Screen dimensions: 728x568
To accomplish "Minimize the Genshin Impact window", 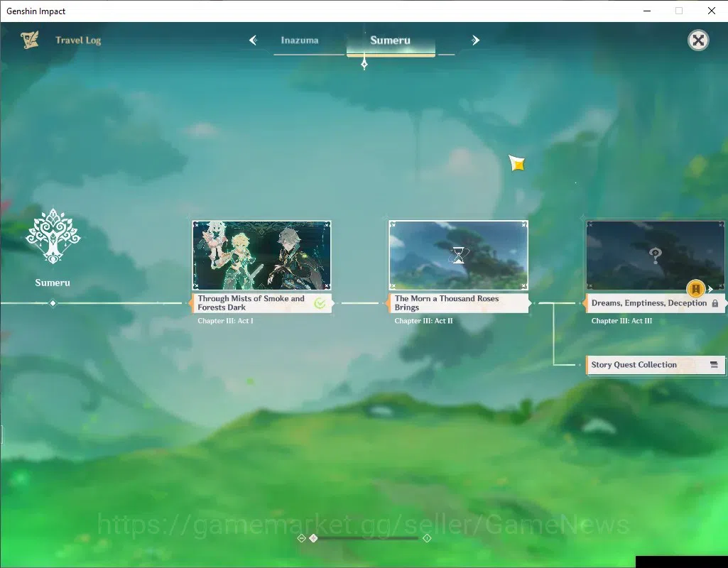I will click(647, 11).
